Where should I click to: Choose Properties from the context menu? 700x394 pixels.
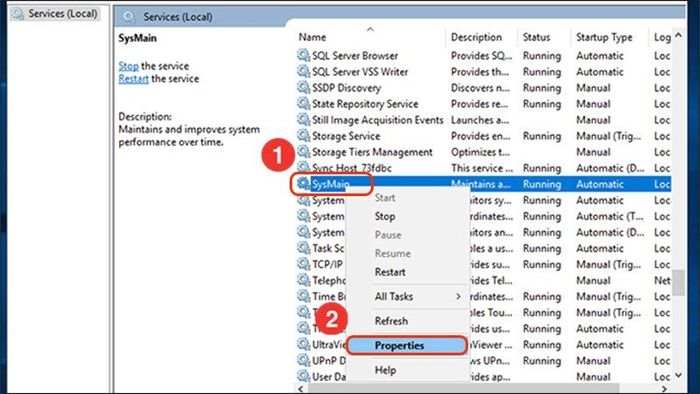click(x=399, y=345)
